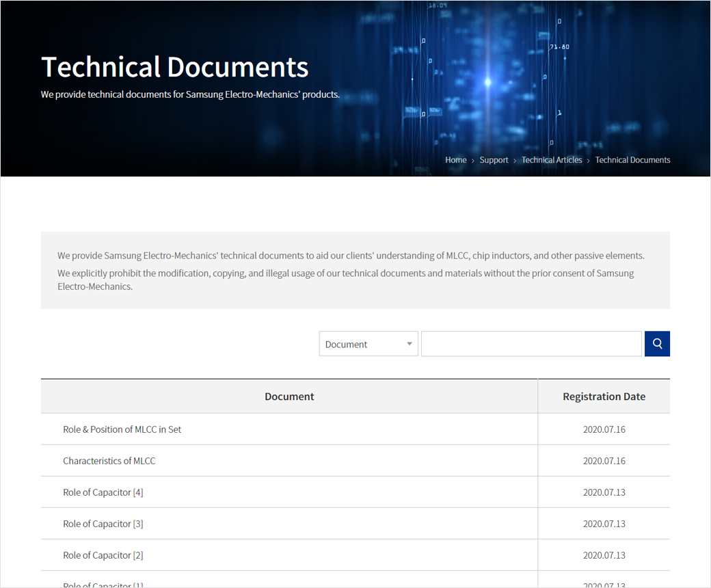This screenshot has width=711, height=588.
Task: Open Technical Articles breadcrumb link
Action: (x=552, y=160)
